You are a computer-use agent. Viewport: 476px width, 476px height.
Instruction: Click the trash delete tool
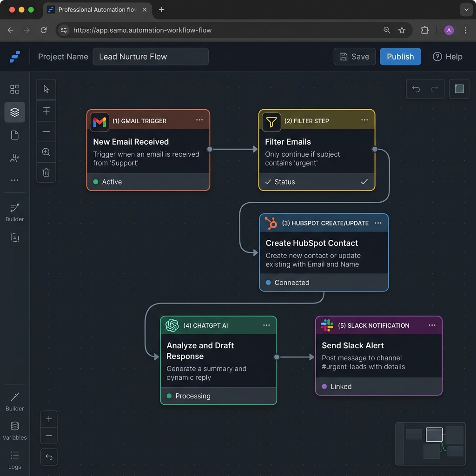click(46, 172)
